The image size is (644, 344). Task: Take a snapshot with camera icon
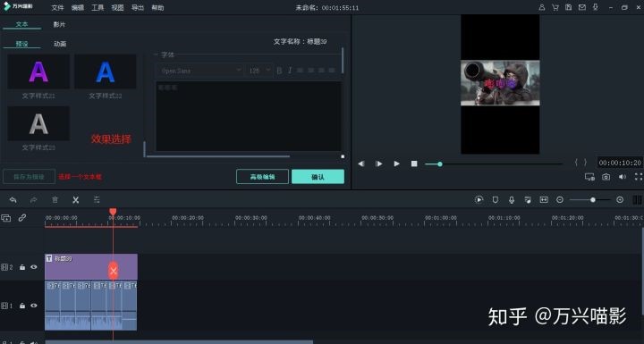pos(606,177)
